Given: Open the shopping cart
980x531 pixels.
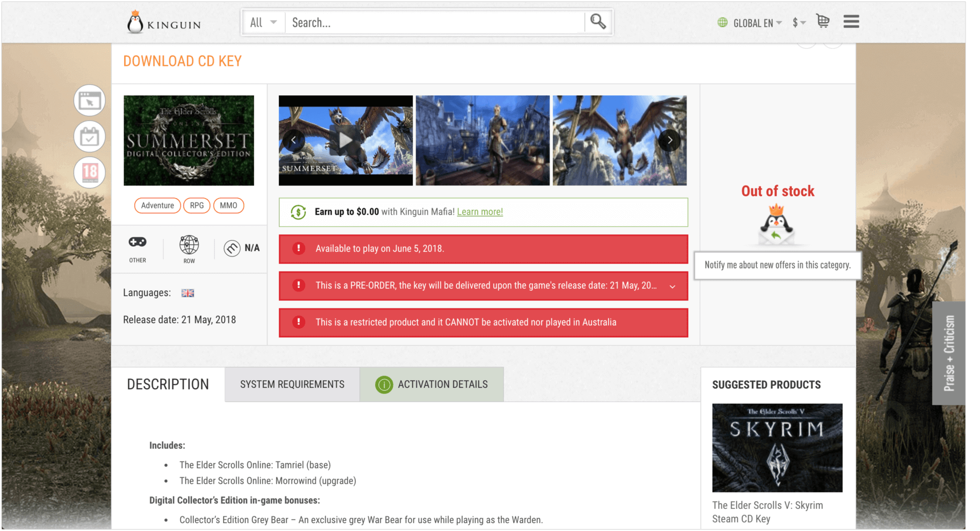Looking at the screenshot, I should [823, 22].
